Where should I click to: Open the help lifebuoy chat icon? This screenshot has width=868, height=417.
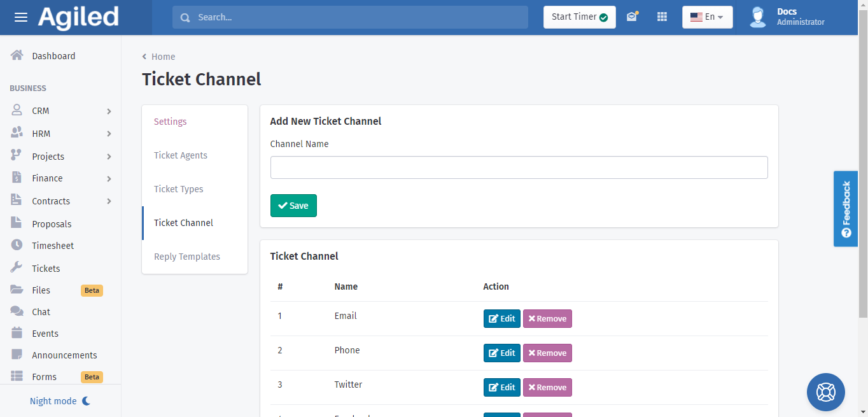pyautogui.click(x=825, y=392)
